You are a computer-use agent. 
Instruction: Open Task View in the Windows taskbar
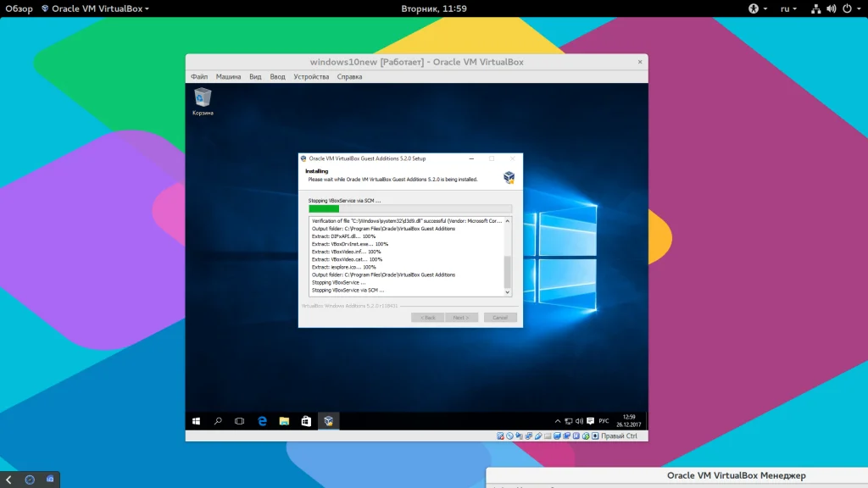(x=240, y=420)
